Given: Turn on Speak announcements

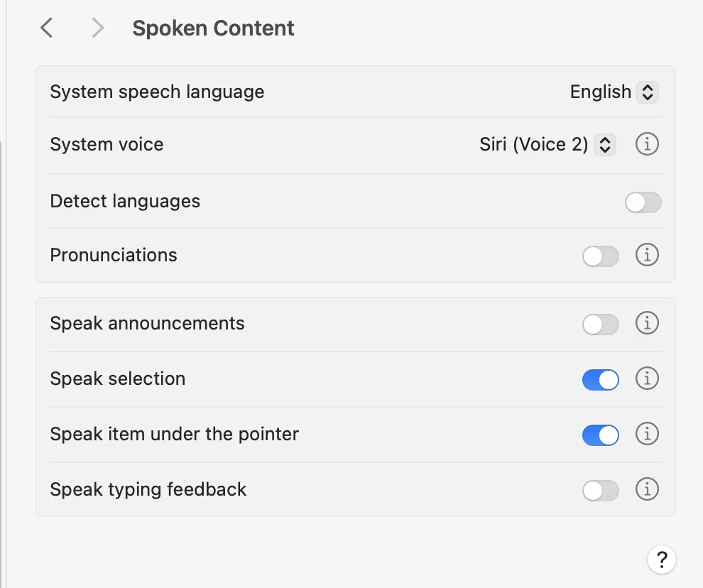Looking at the screenshot, I should tap(600, 323).
